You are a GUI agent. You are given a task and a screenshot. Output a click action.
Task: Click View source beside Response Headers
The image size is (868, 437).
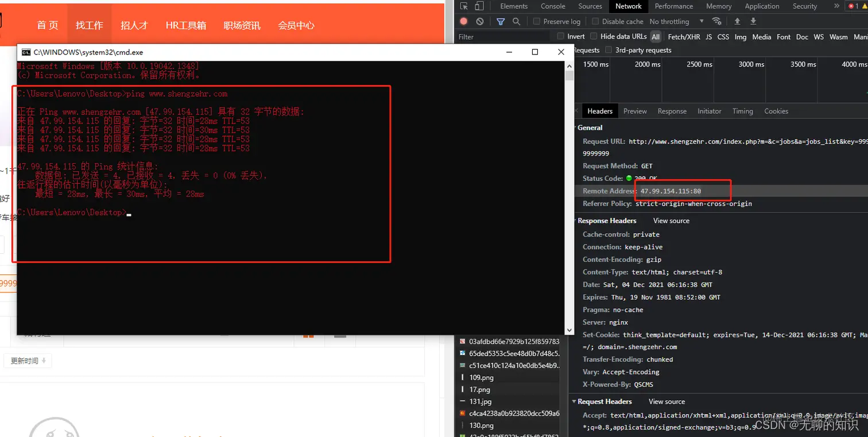(671, 221)
